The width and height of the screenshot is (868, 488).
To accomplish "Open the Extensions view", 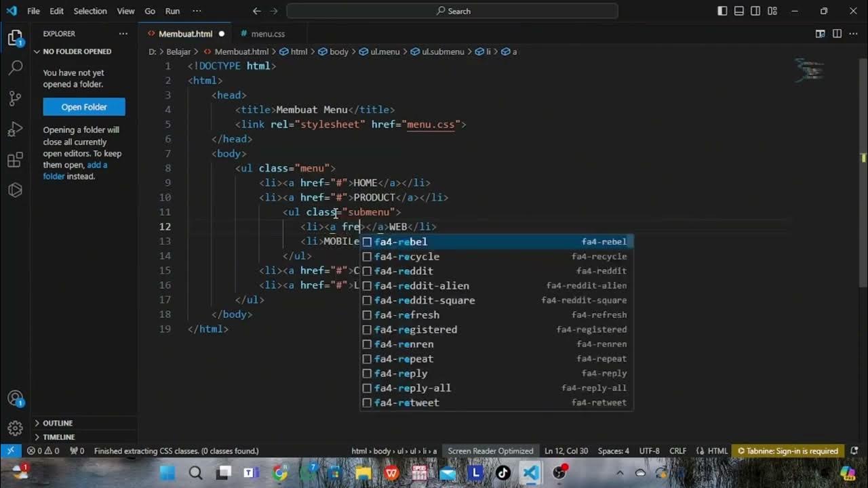I will tap(15, 160).
